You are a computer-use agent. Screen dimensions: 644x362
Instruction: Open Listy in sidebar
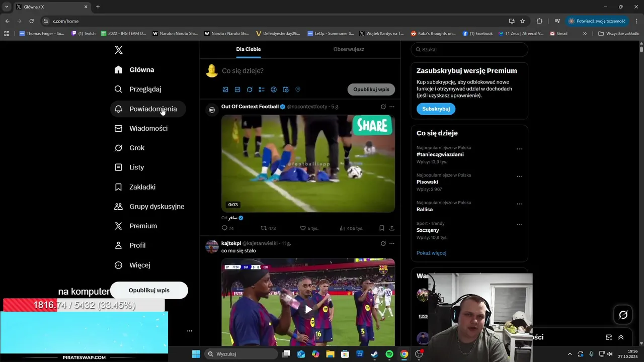[129, 167]
